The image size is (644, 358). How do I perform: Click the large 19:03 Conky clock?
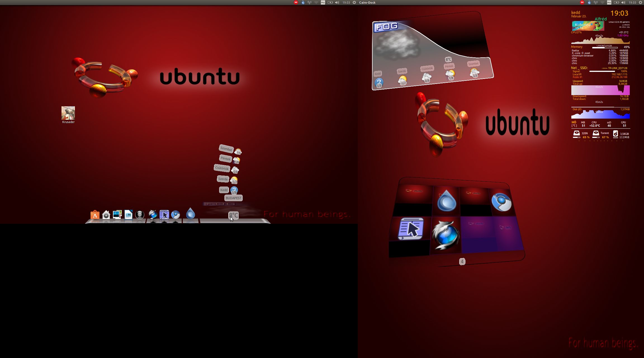click(x=619, y=13)
